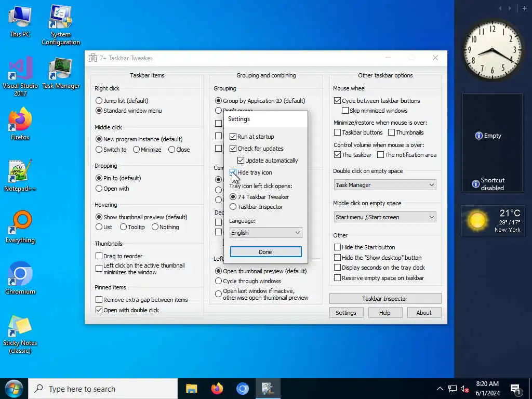This screenshot has width=532, height=399.
Task: Open network tray icon
Action: (453, 389)
